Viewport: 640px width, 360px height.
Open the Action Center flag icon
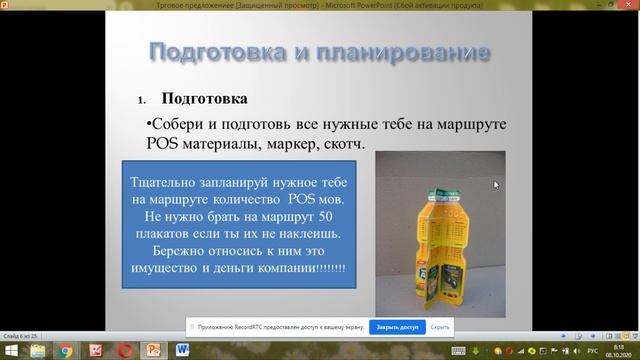coord(554,351)
